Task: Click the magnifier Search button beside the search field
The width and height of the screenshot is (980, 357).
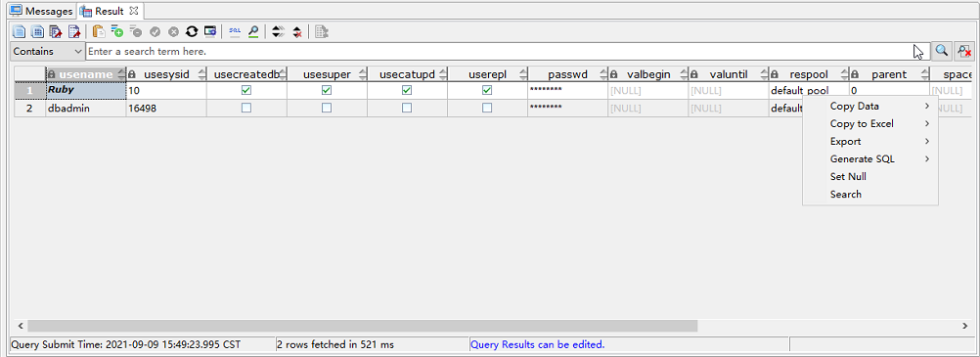Action: pyautogui.click(x=941, y=51)
